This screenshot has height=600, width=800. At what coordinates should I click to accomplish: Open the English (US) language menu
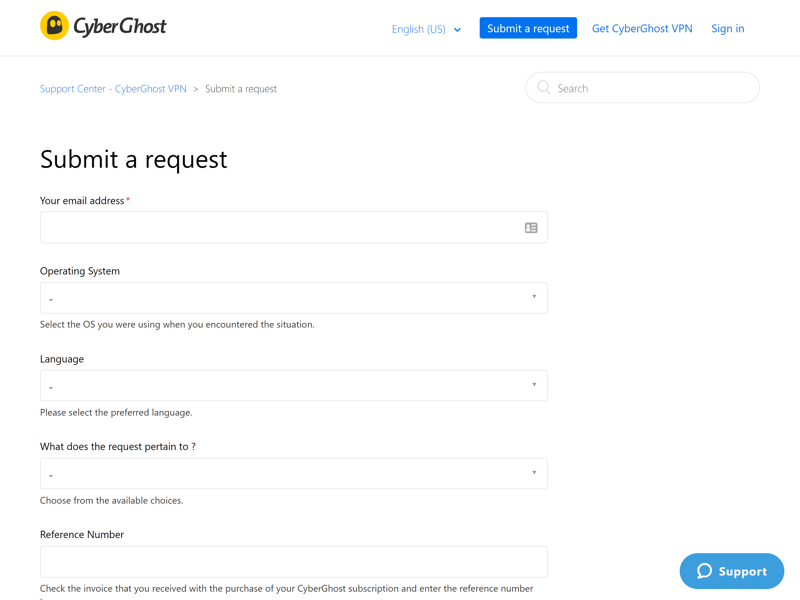click(419, 29)
